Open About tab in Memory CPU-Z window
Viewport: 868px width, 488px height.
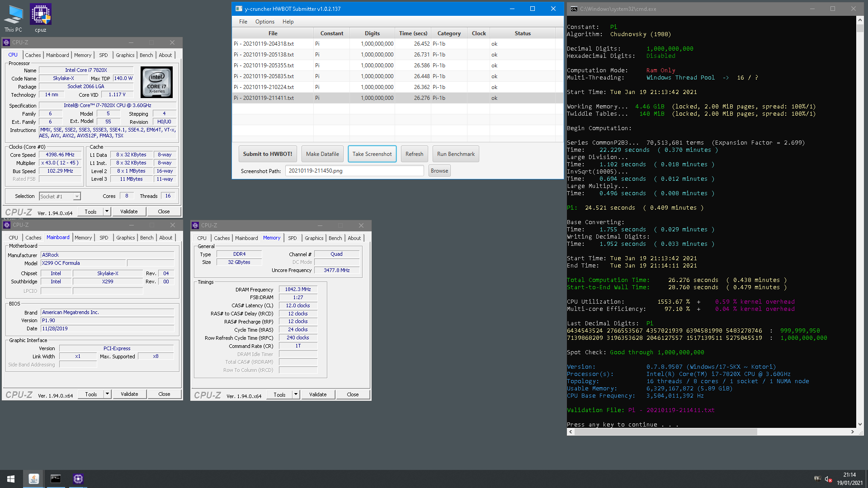pos(354,238)
